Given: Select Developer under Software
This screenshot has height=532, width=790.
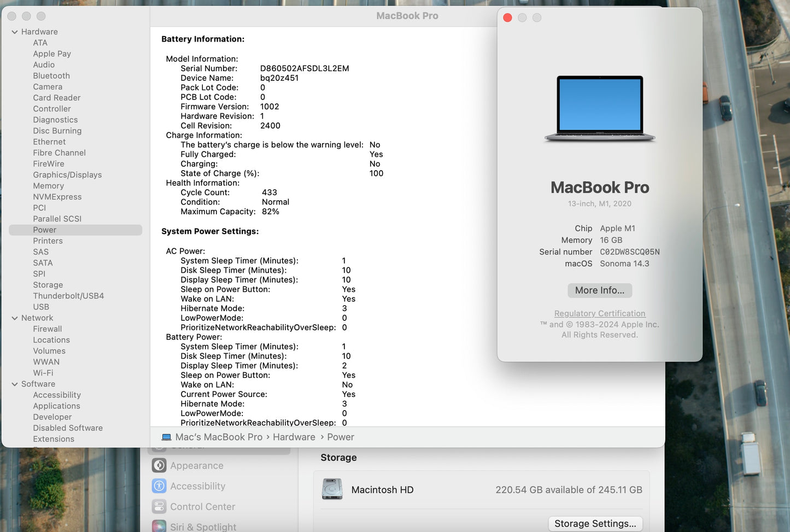Looking at the screenshot, I should [52, 417].
